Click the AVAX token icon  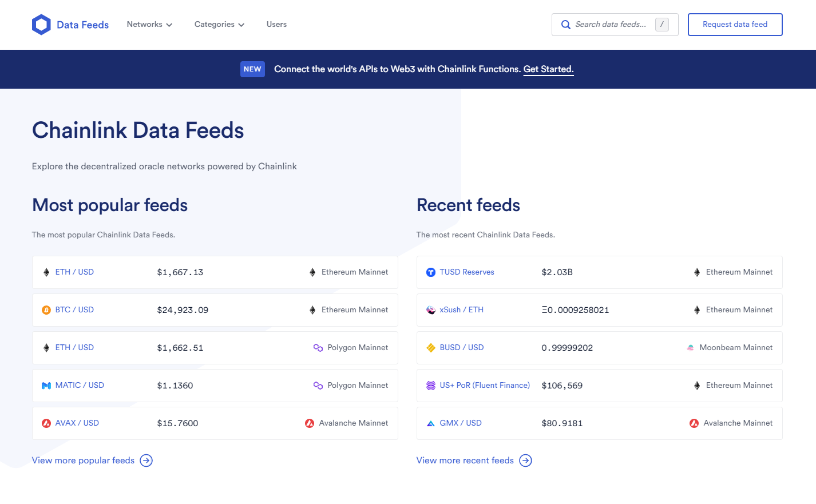pyautogui.click(x=46, y=423)
